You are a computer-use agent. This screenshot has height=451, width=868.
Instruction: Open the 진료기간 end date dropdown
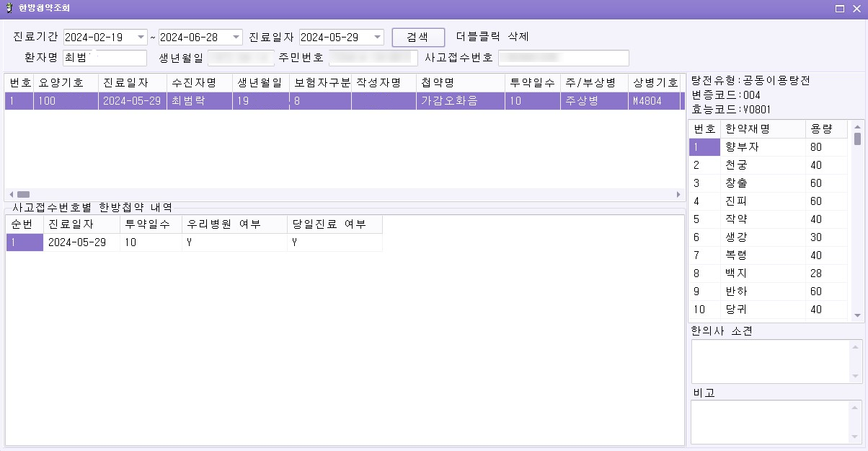pyautogui.click(x=236, y=38)
